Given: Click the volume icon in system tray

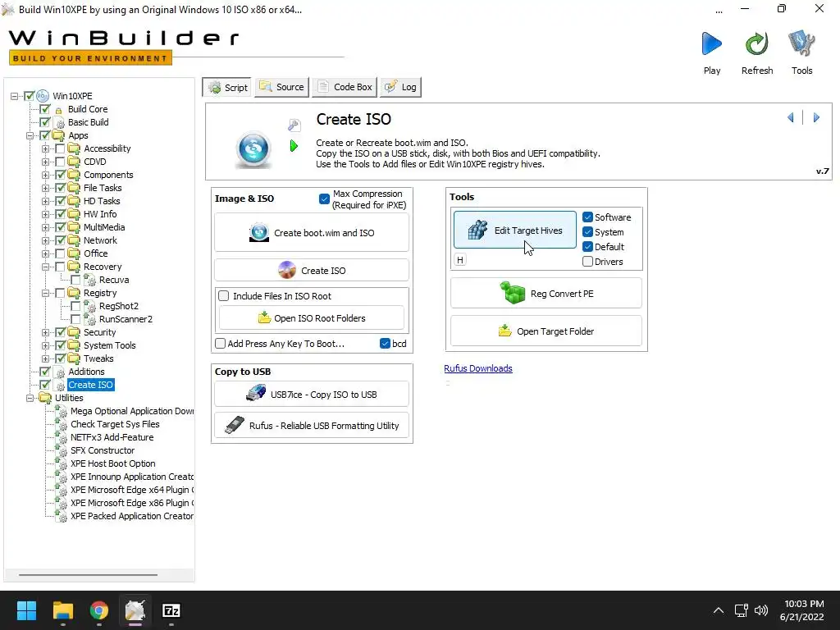Looking at the screenshot, I should coord(760,610).
